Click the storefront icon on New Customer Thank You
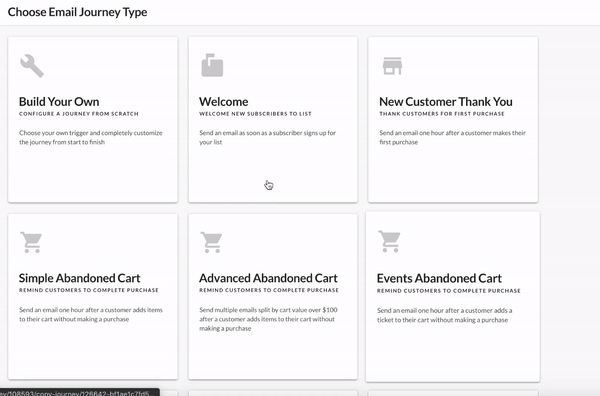The width and height of the screenshot is (600, 396). coord(392,66)
